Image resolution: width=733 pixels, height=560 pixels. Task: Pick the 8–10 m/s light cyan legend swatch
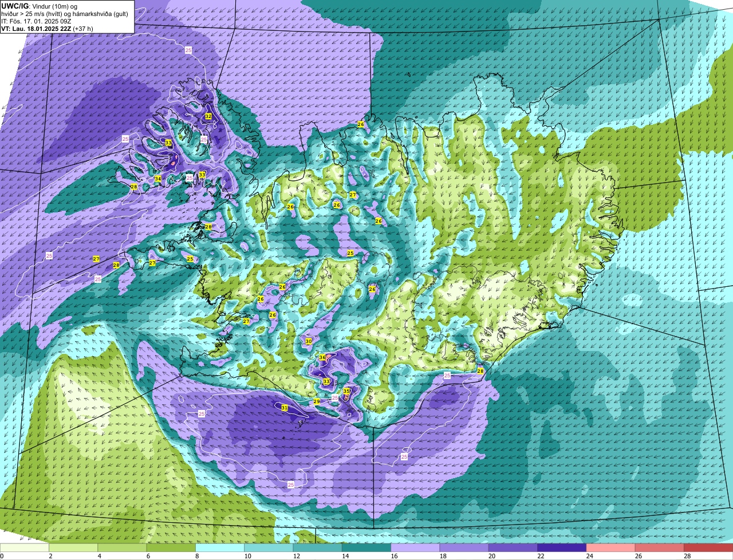click(220, 548)
